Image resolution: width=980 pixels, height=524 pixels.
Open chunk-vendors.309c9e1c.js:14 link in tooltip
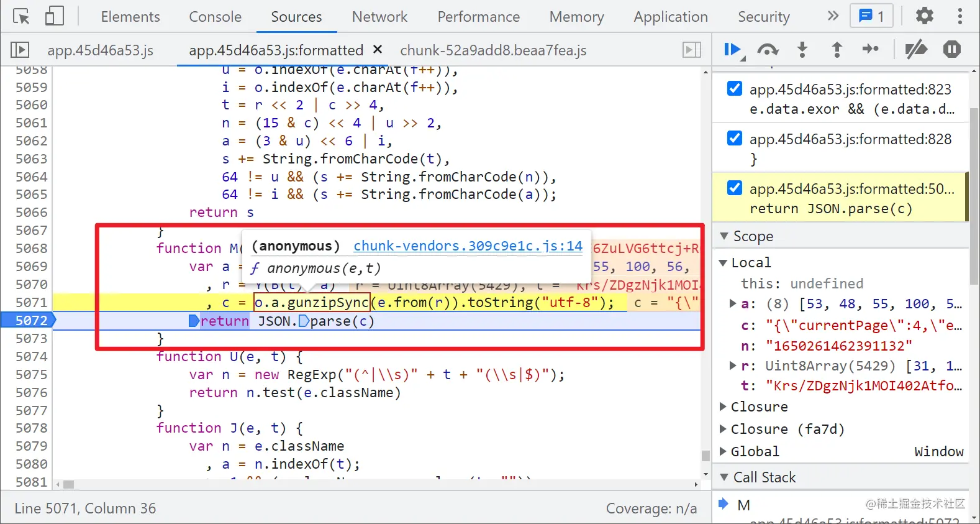click(468, 246)
